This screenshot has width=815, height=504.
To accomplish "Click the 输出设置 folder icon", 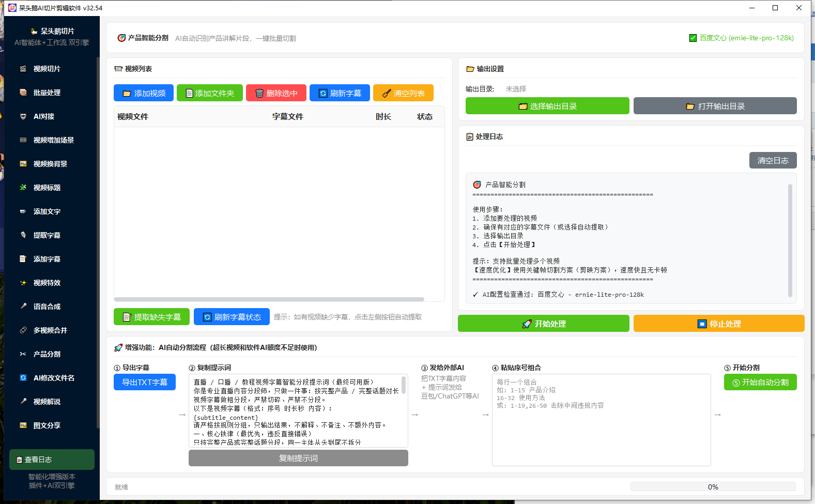I will click(x=470, y=69).
